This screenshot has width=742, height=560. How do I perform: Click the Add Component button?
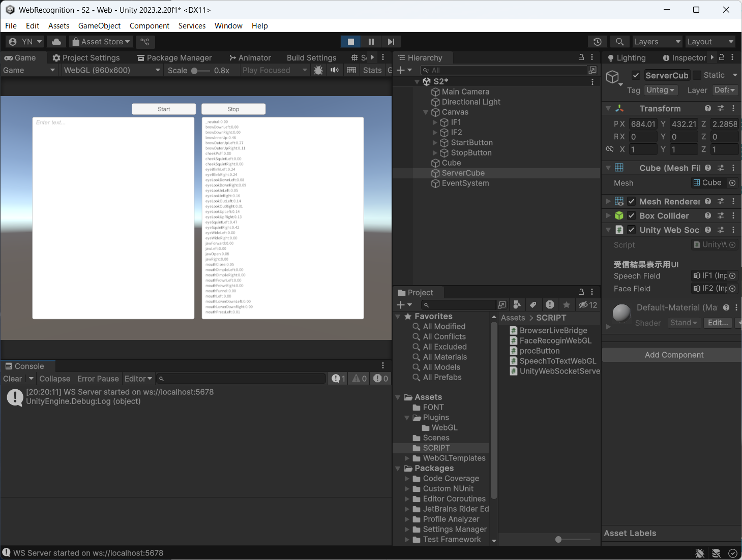tap(674, 355)
